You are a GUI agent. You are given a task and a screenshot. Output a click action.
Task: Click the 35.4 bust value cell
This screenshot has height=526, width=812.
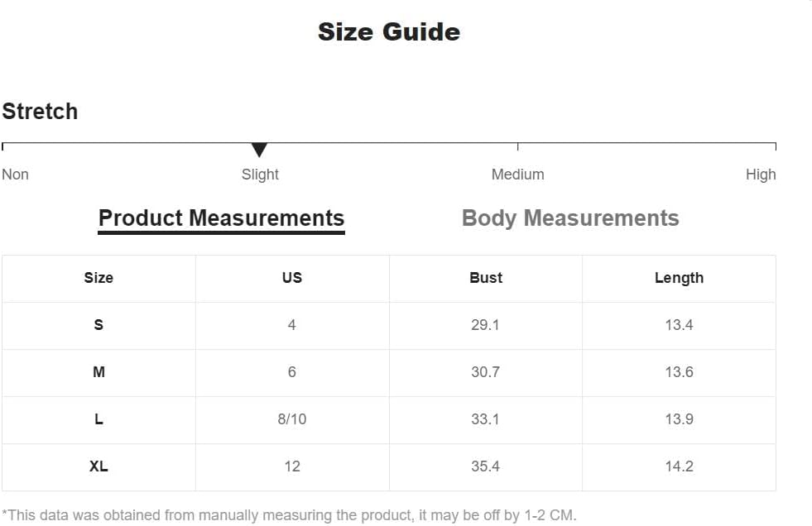485,466
